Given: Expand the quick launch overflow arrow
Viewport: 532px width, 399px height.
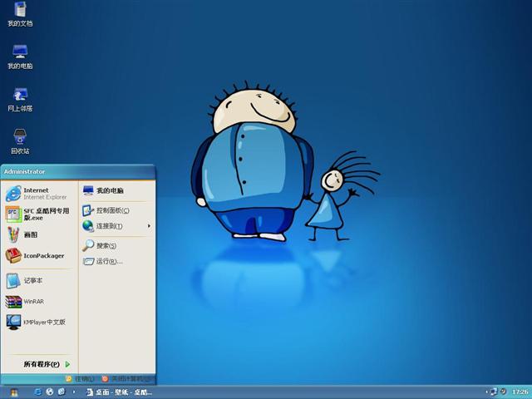Looking at the screenshot, I should click(x=74, y=392).
